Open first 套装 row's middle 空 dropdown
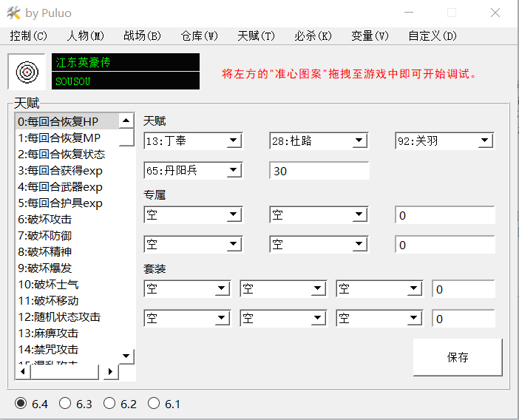Image resolution: width=519 pixels, height=420 pixels. pos(318,288)
